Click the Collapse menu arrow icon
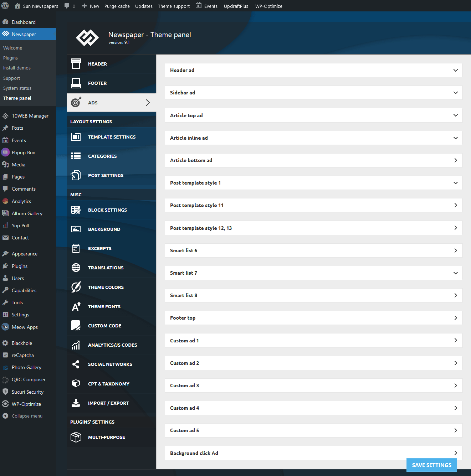Viewport: 471px width, 476px height. (5, 416)
